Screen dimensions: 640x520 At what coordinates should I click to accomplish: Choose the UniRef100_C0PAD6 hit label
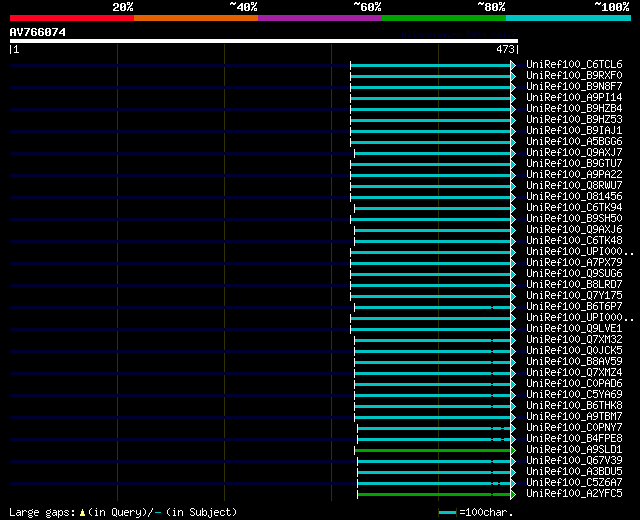pyautogui.click(x=574, y=384)
